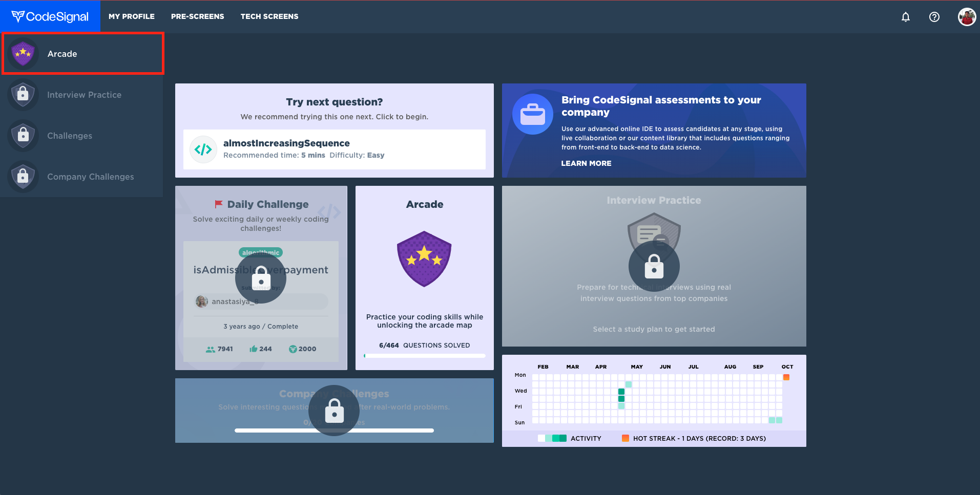Image resolution: width=980 pixels, height=495 pixels.
Task: Click Select a study plan to get started
Action: point(654,329)
